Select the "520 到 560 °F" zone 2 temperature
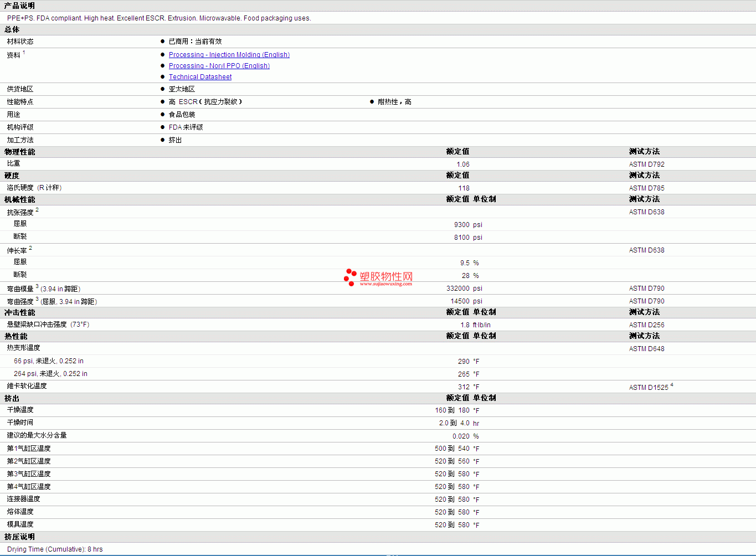Screen dimensions: 756x556 (457, 461)
